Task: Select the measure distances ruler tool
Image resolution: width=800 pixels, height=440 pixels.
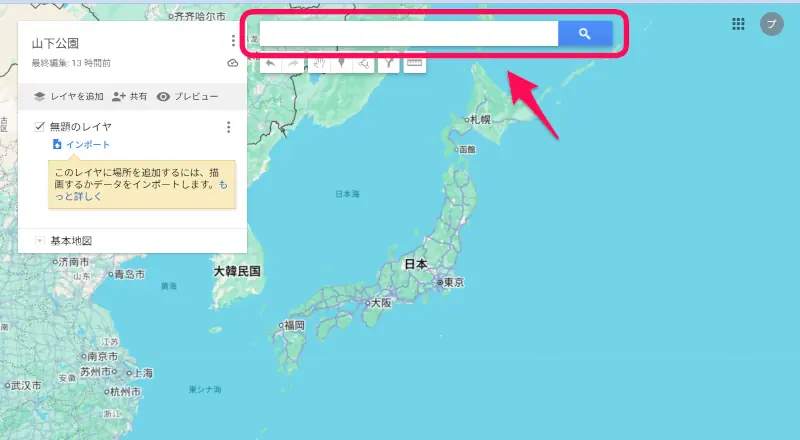Action: [414, 64]
